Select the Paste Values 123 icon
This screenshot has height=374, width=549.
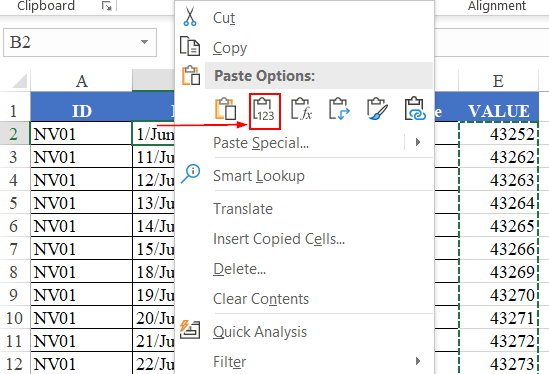click(x=264, y=111)
